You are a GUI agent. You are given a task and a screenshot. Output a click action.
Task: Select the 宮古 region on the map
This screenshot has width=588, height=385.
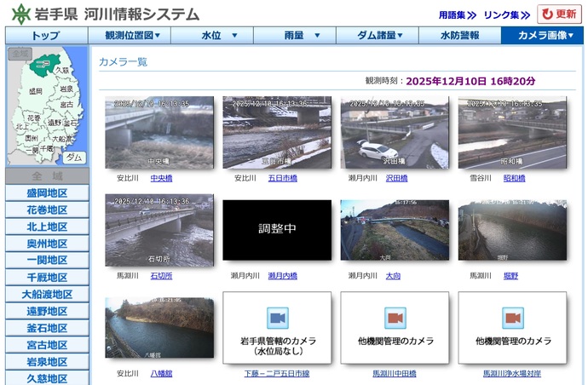click(66, 105)
